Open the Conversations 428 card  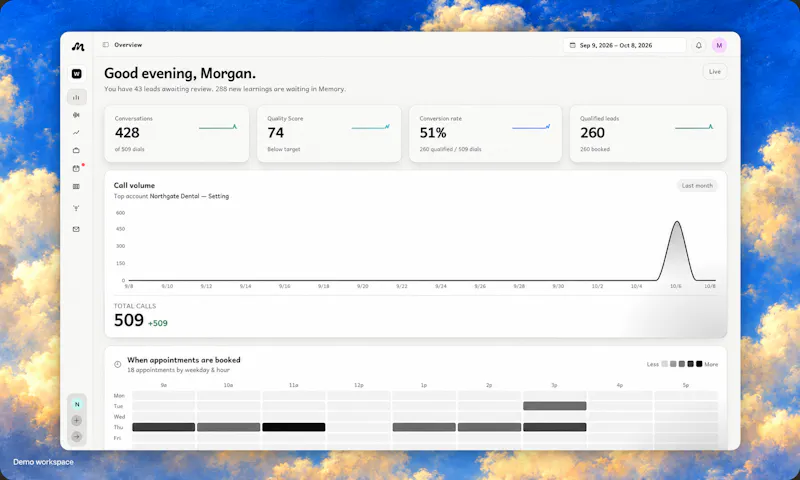click(x=177, y=134)
